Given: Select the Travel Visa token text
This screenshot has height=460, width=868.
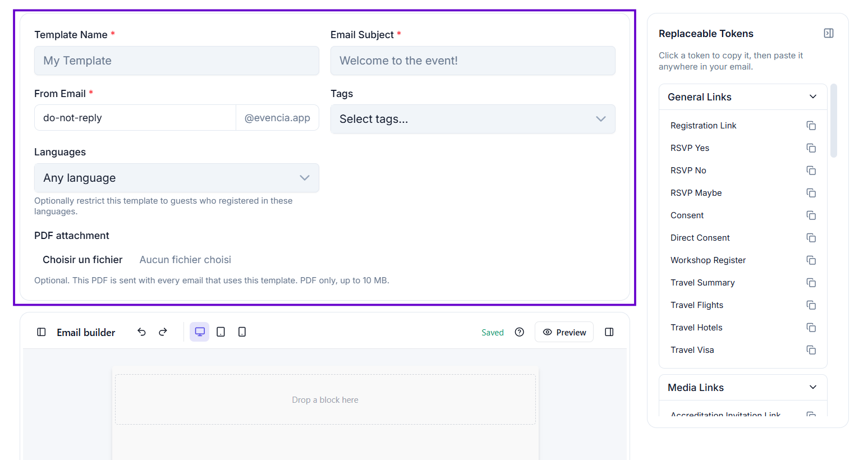Looking at the screenshot, I should pyautogui.click(x=692, y=350).
